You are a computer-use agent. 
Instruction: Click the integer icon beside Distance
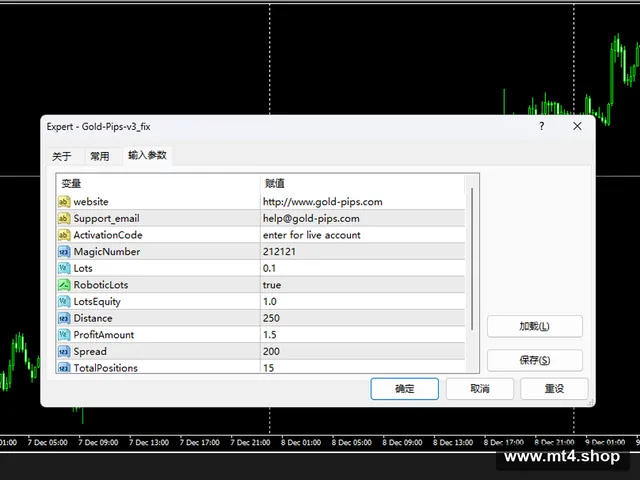click(64, 318)
